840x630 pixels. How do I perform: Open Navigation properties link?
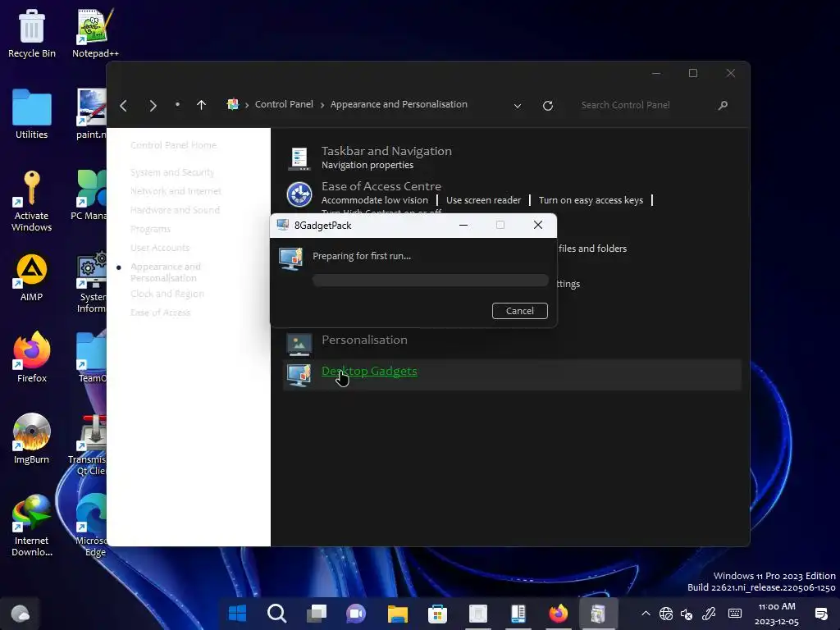click(367, 165)
